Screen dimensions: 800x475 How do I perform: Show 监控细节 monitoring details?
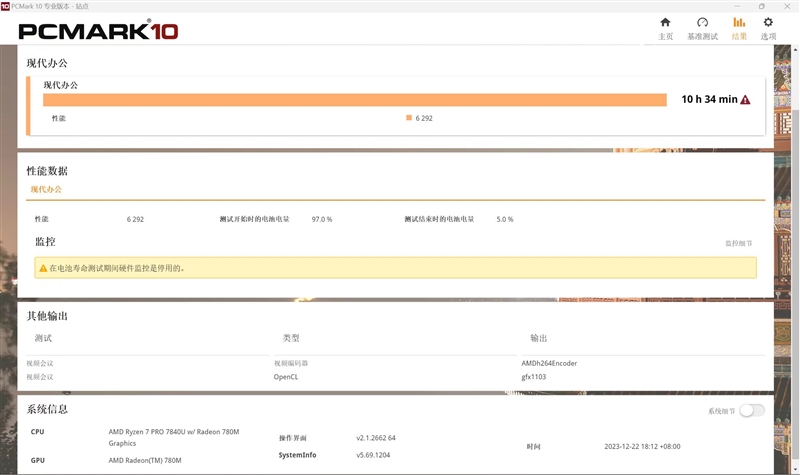pyautogui.click(x=739, y=243)
